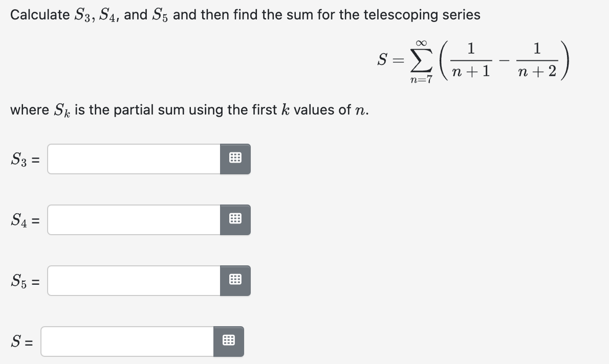Click the problem statement text at the top
609x364 pixels.
[246, 14]
